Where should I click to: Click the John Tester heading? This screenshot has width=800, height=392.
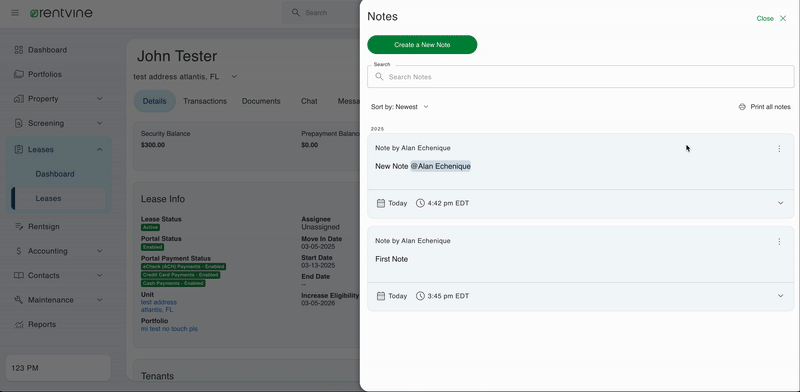177,56
